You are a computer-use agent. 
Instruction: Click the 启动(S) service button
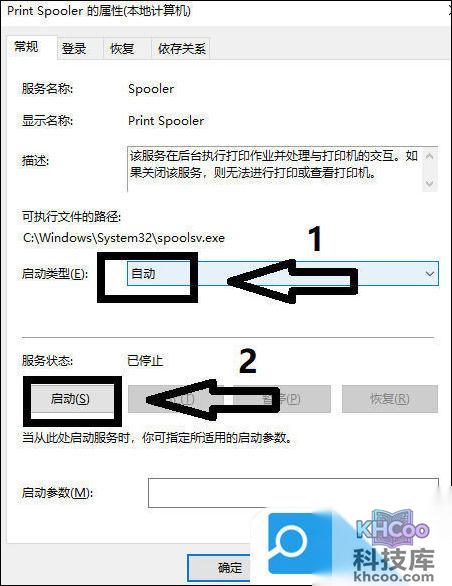[x=71, y=399]
